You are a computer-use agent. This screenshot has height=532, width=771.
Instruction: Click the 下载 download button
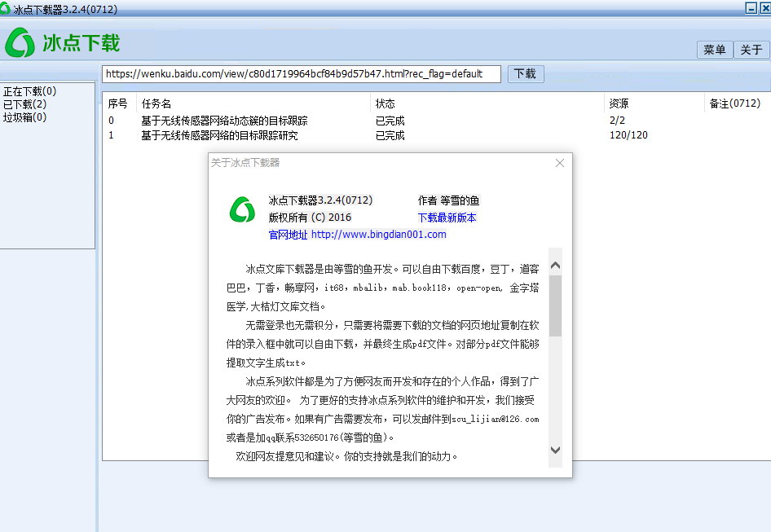click(526, 74)
